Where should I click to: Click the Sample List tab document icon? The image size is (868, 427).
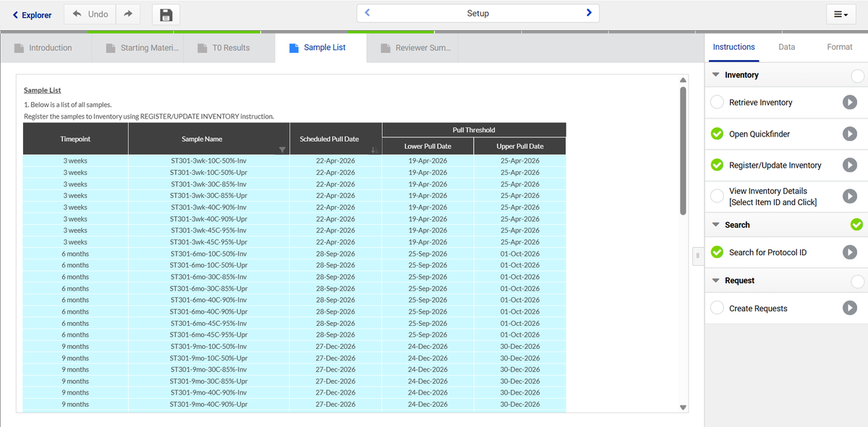(x=294, y=48)
